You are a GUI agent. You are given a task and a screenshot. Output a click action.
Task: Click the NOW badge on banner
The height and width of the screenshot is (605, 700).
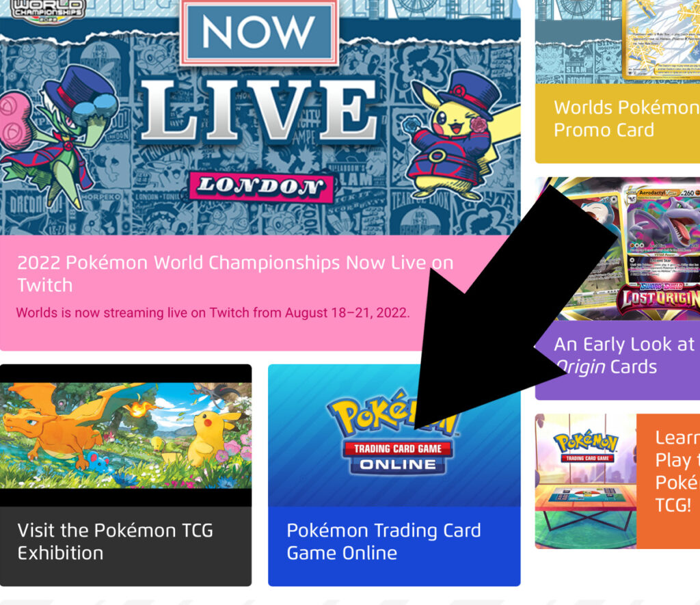coord(259,32)
